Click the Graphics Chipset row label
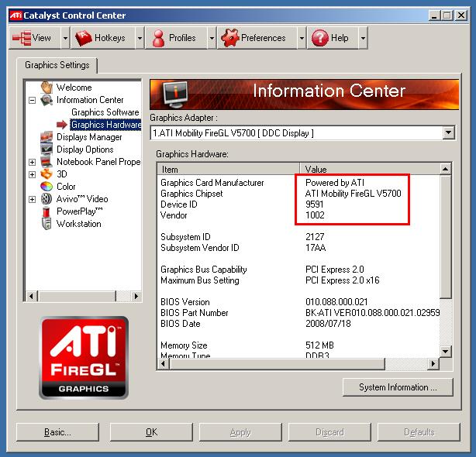Viewport: 476px width, 457px height. (x=191, y=194)
